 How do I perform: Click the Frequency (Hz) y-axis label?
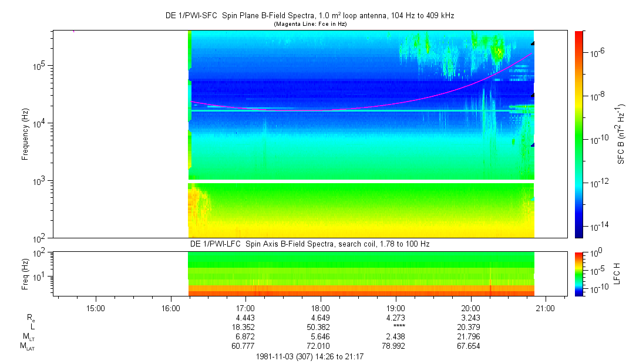click(25, 134)
